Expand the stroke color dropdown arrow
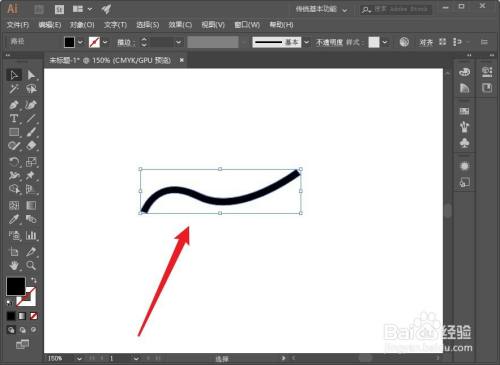Viewport: 500px width, 365px height. 105,42
